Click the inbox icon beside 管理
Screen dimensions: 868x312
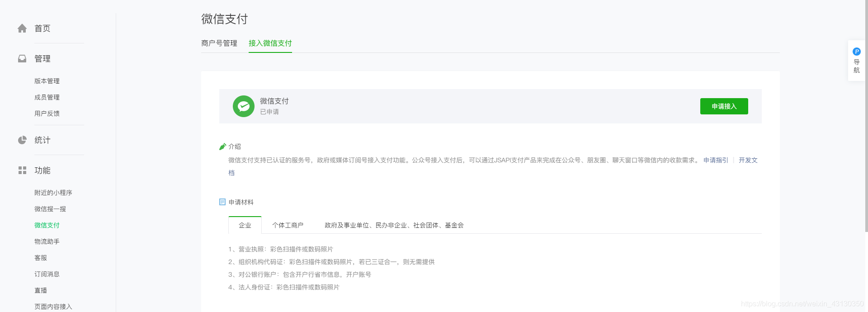point(22,59)
